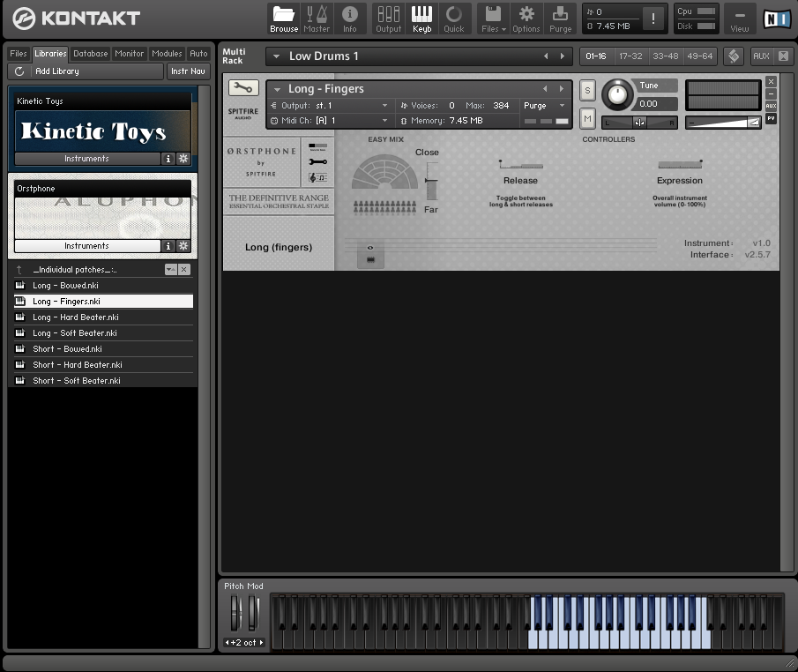The image size is (798, 672).
Task: Open the Output st. 1 dropdown
Action: (x=330, y=105)
